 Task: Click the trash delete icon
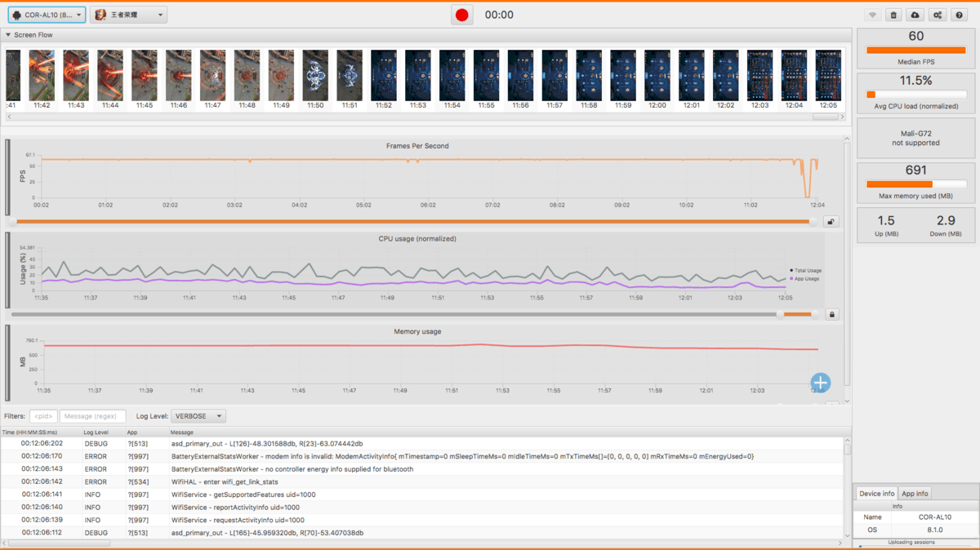[x=893, y=16]
